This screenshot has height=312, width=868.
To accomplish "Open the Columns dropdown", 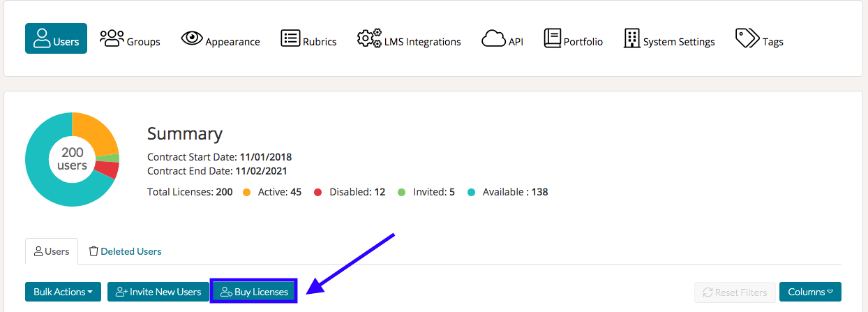I will coord(809,292).
